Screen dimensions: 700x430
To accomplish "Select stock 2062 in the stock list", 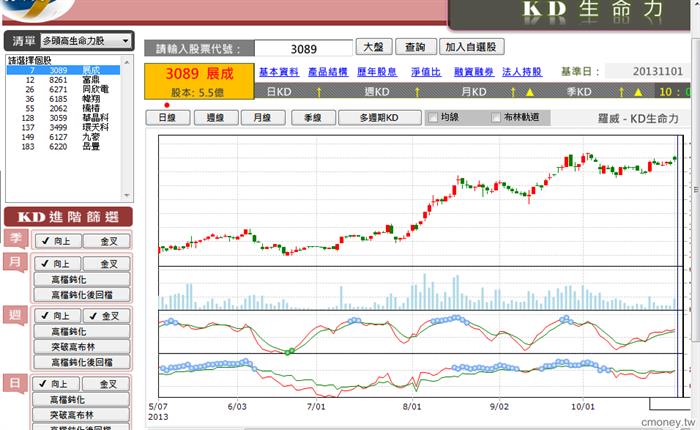I will [x=63, y=109].
